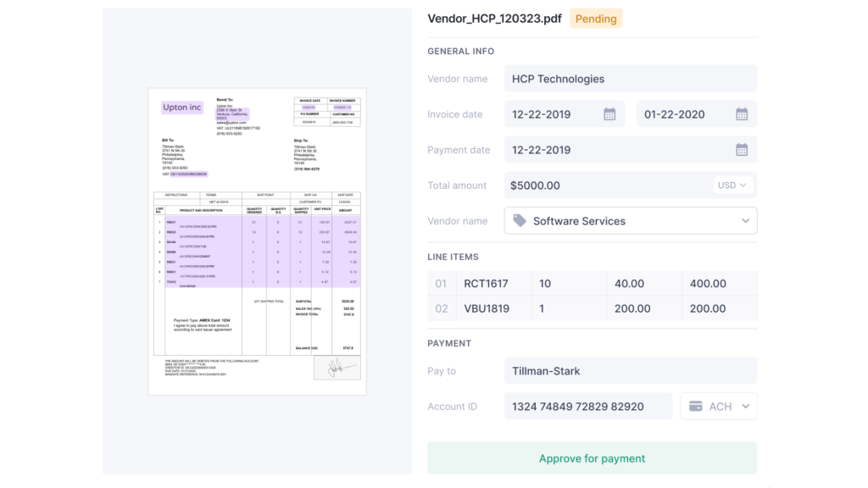868x488 pixels.
Task: Click the Approve for payment button
Action: tap(592, 457)
